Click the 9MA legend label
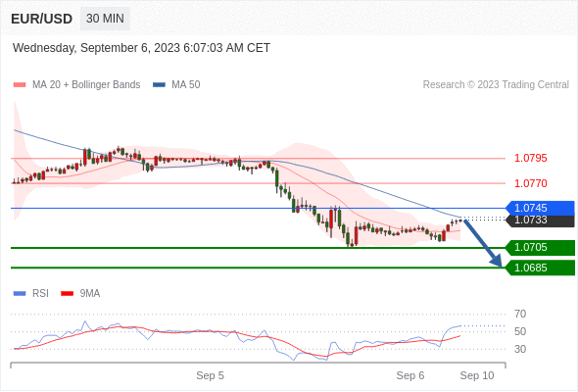 (90, 294)
